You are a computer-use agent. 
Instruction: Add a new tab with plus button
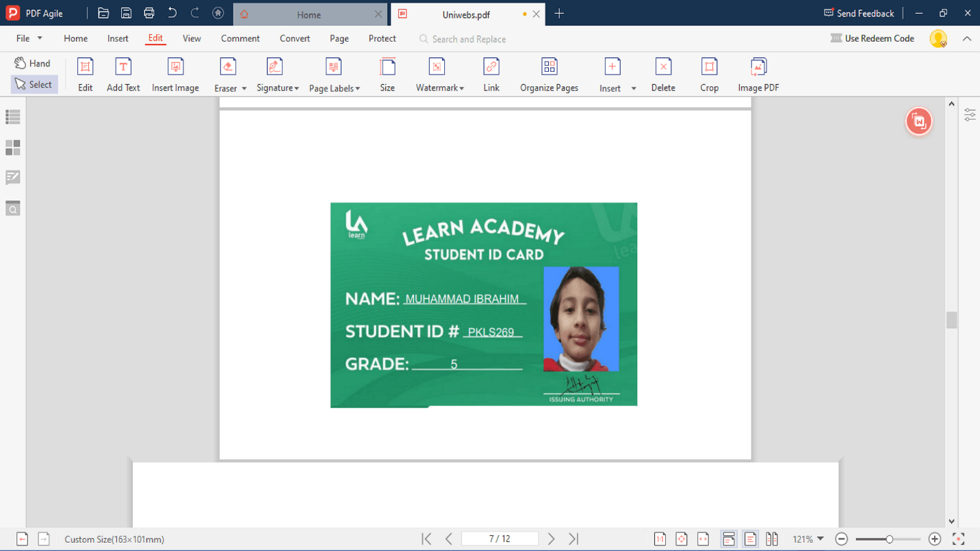[x=559, y=14]
